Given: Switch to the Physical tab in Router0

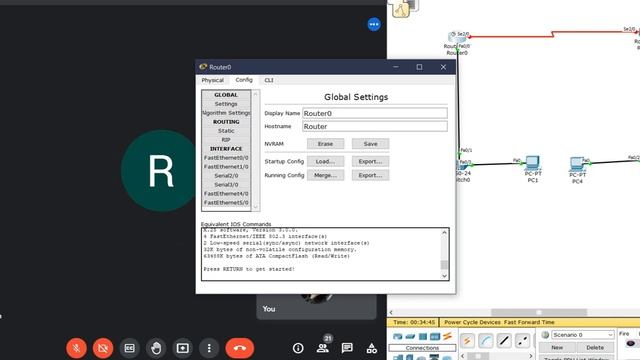Looking at the screenshot, I should coord(213,80).
